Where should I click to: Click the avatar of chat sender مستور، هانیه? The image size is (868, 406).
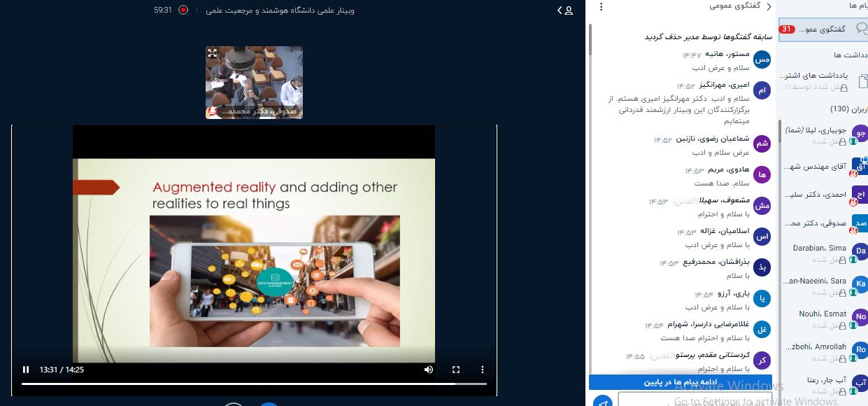[x=762, y=59]
